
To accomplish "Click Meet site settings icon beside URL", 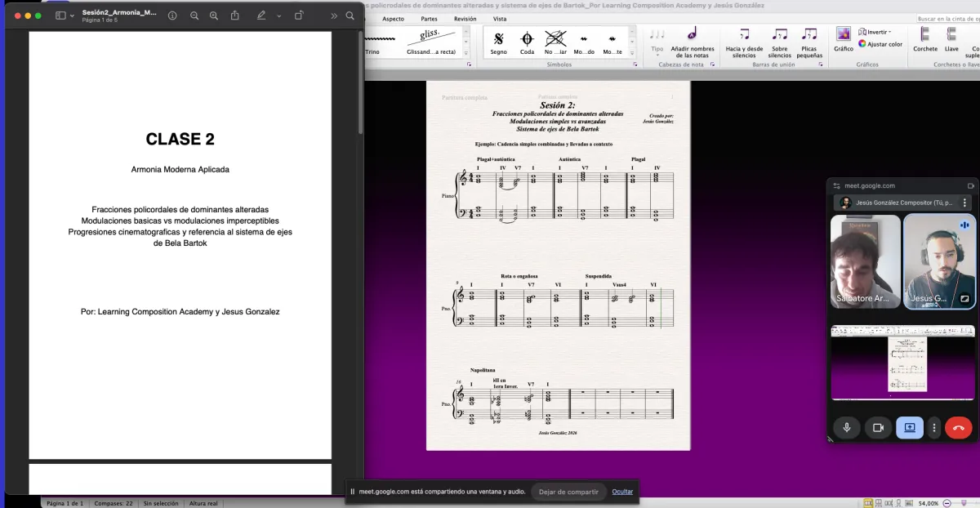I will (837, 185).
